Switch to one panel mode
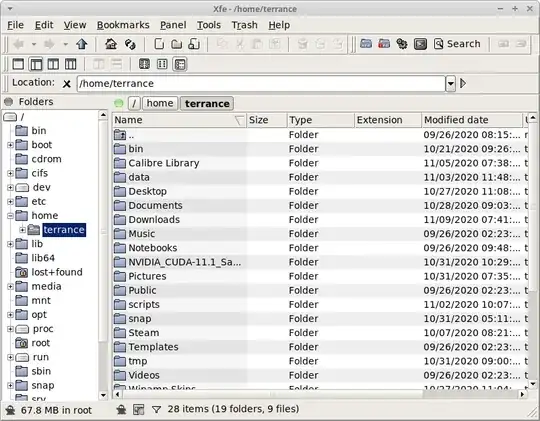 click(18, 64)
